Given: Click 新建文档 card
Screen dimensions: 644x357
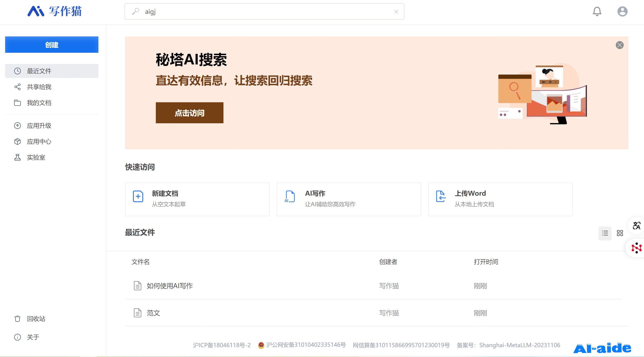Looking at the screenshot, I should 197,199.
